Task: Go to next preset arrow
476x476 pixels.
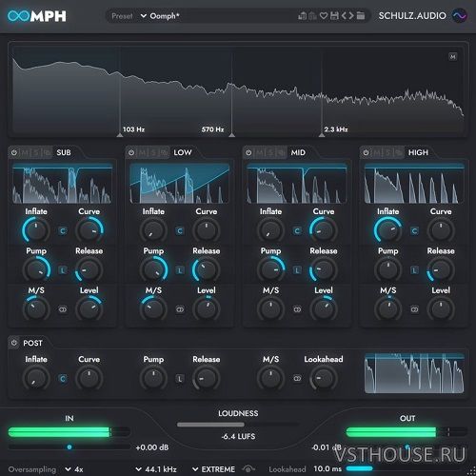Action: [351, 15]
